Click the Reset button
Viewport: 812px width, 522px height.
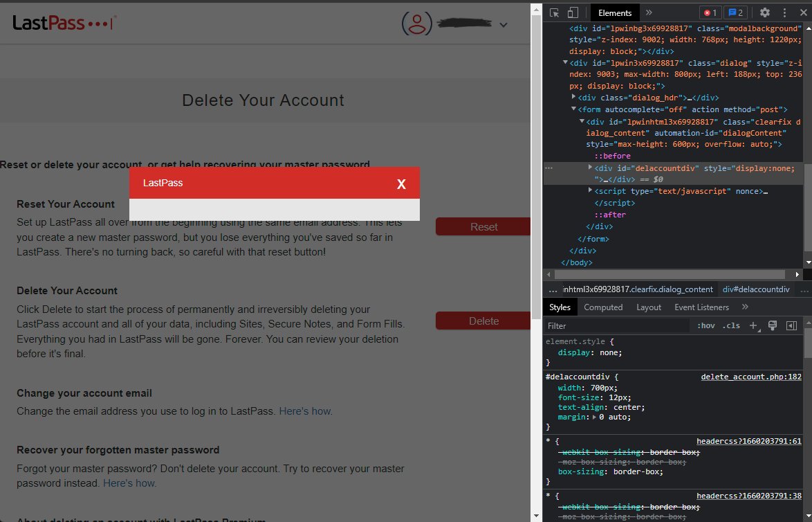click(x=483, y=226)
